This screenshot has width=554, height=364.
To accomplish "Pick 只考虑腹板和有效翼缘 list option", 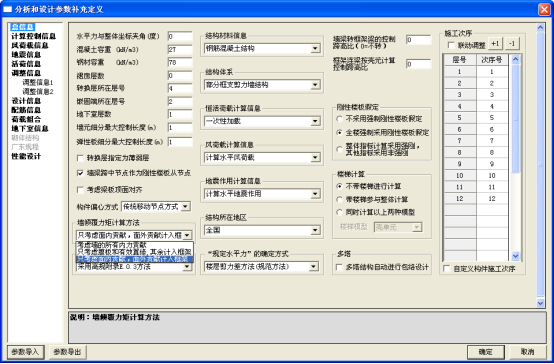I will pyautogui.click(x=135, y=252).
